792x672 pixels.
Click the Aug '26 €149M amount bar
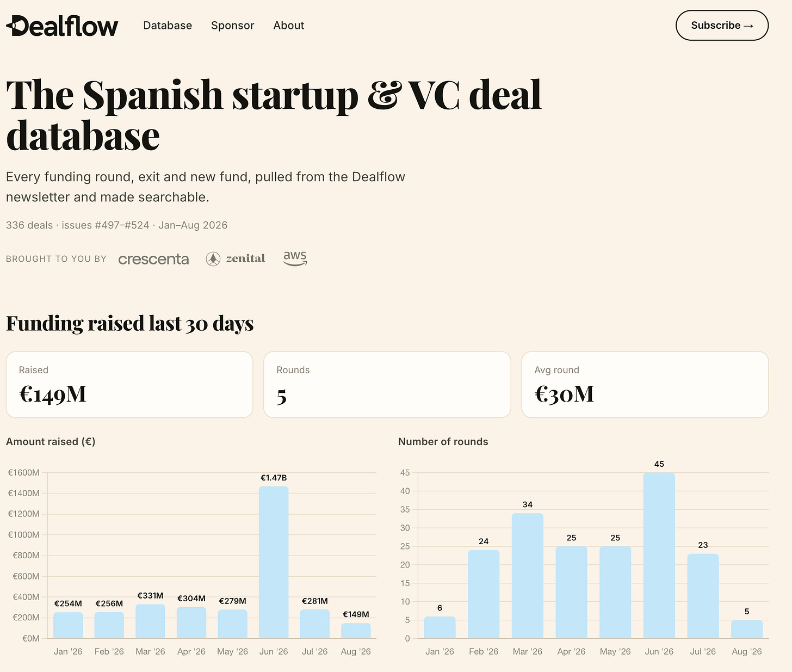coord(356,631)
